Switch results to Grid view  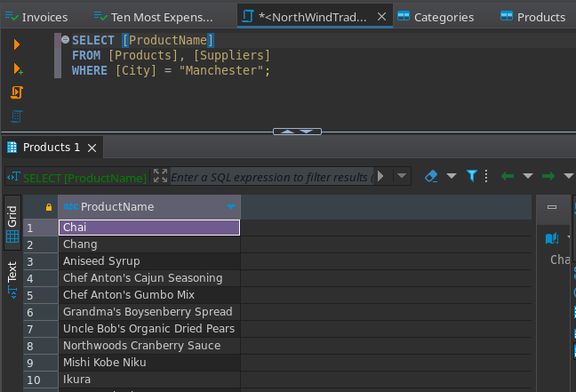12,224
